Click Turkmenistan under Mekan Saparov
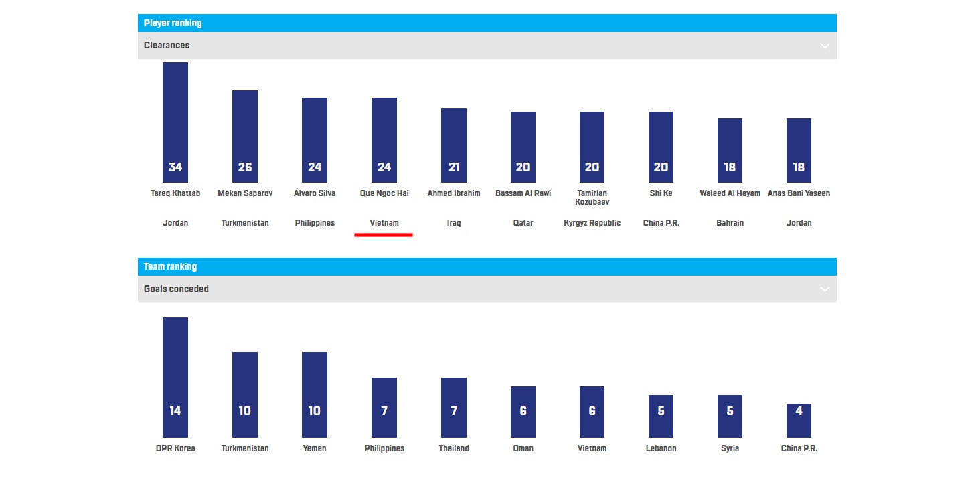The image size is (980, 490). [245, 223]
